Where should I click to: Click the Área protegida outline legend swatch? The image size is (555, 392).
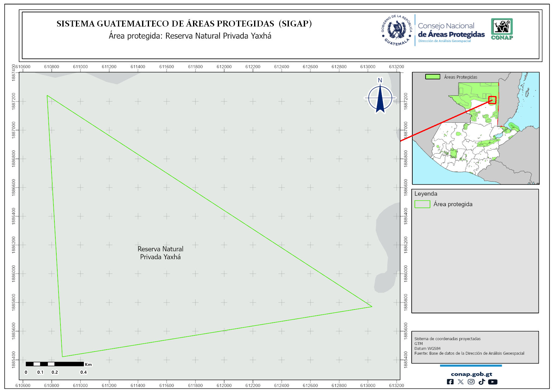tap(422, 204)
